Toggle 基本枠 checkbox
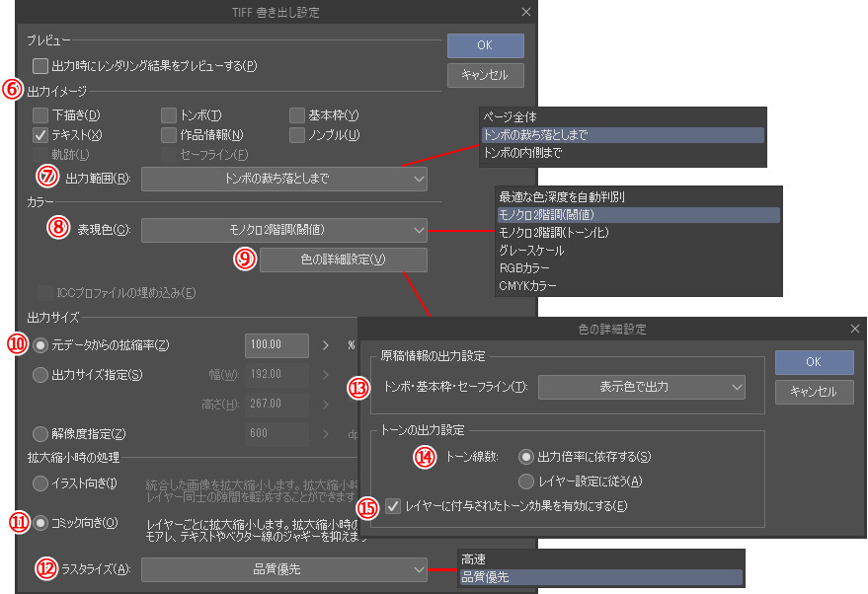The image size is (868, 594). (x=296, y=115)
